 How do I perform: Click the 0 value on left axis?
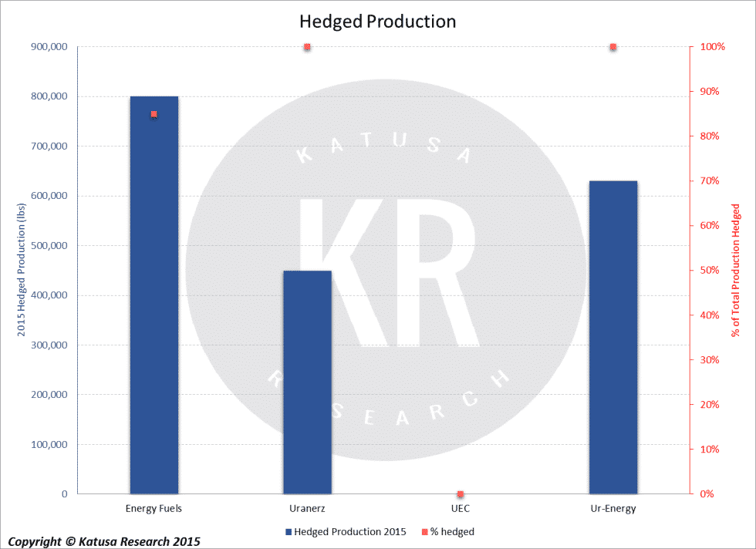[65, 493]
